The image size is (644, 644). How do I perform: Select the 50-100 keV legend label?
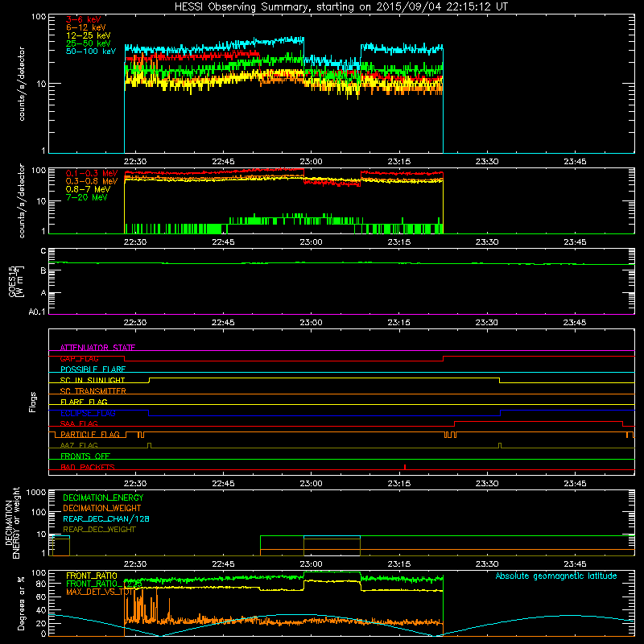point(91,52)
